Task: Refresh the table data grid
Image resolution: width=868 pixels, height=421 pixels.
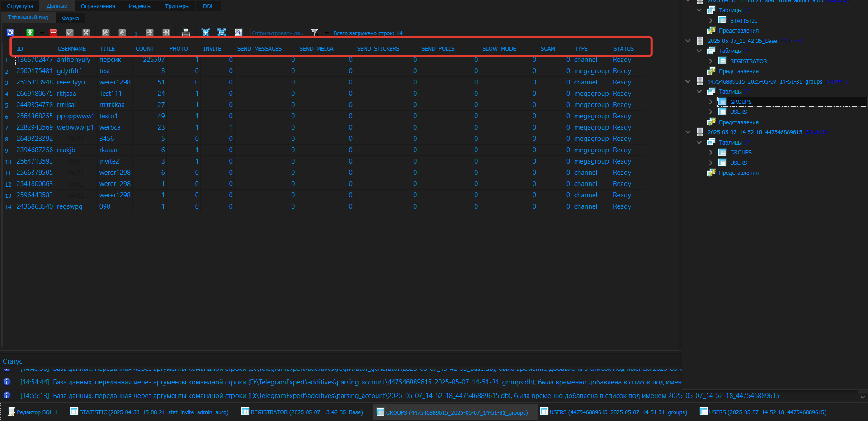Action: tap(10, 33)
